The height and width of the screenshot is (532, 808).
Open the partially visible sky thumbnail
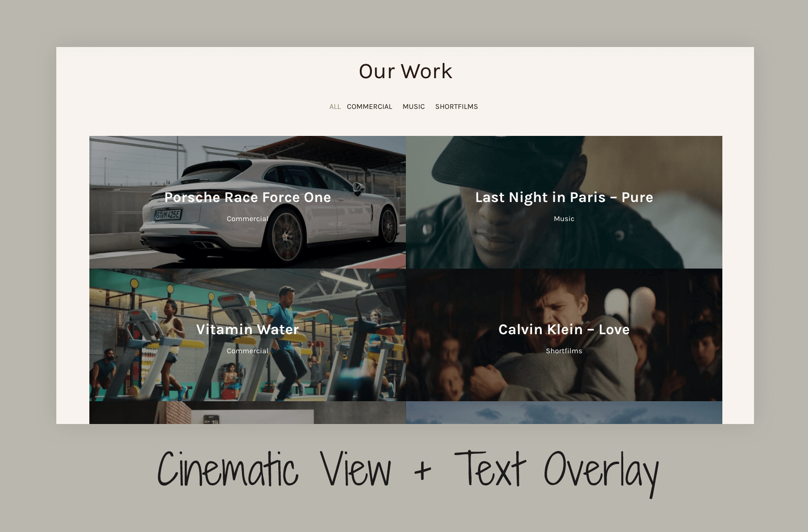(x=564, y=413)
